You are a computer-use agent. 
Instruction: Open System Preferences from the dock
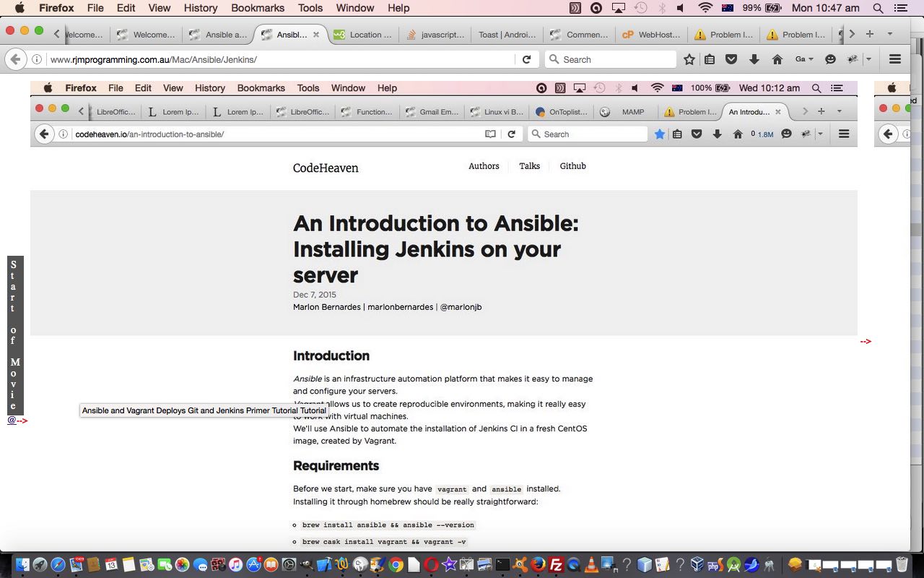(289, 564)
